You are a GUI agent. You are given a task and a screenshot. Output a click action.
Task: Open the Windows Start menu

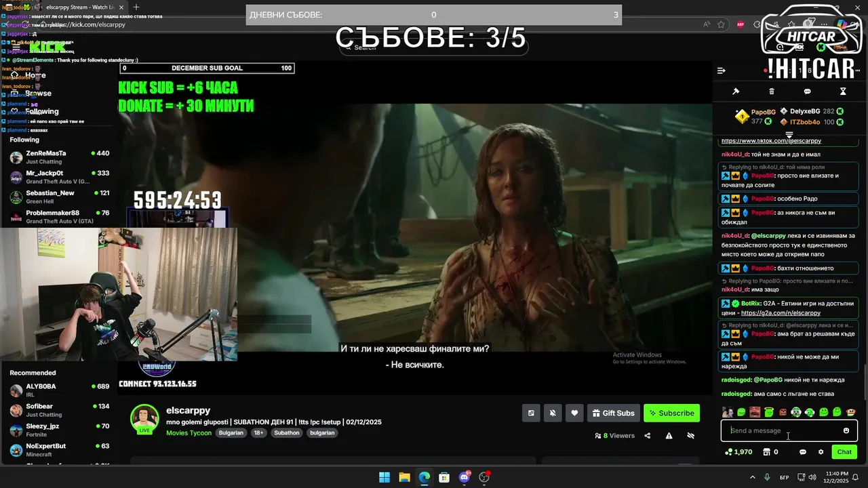click(384, 477)
